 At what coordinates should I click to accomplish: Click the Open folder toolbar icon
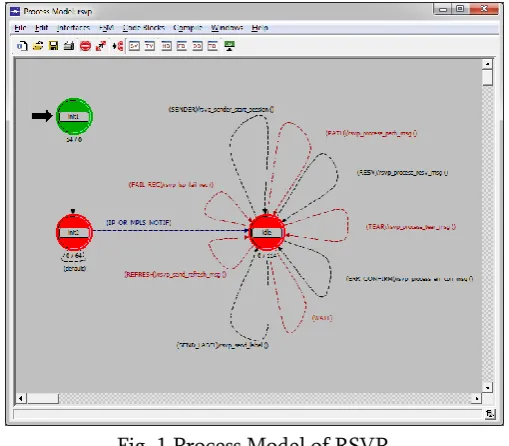coord(38,46)
